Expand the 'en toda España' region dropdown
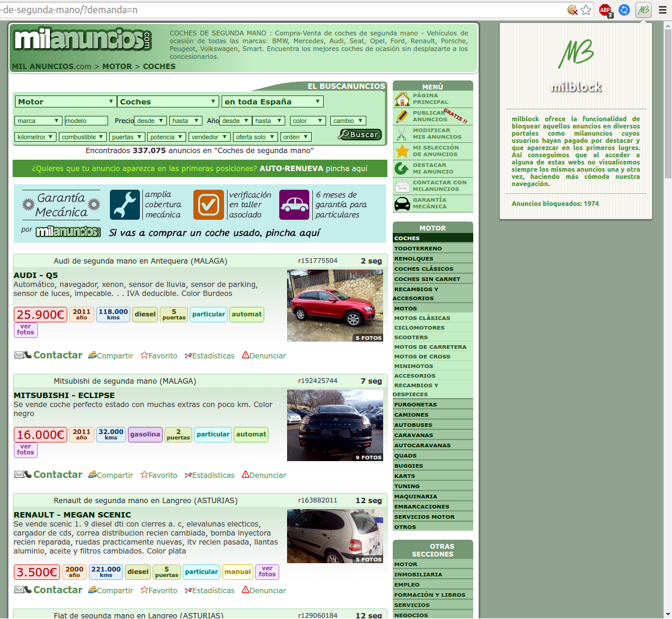The image size is (672, 619). [x=273, y=101]
